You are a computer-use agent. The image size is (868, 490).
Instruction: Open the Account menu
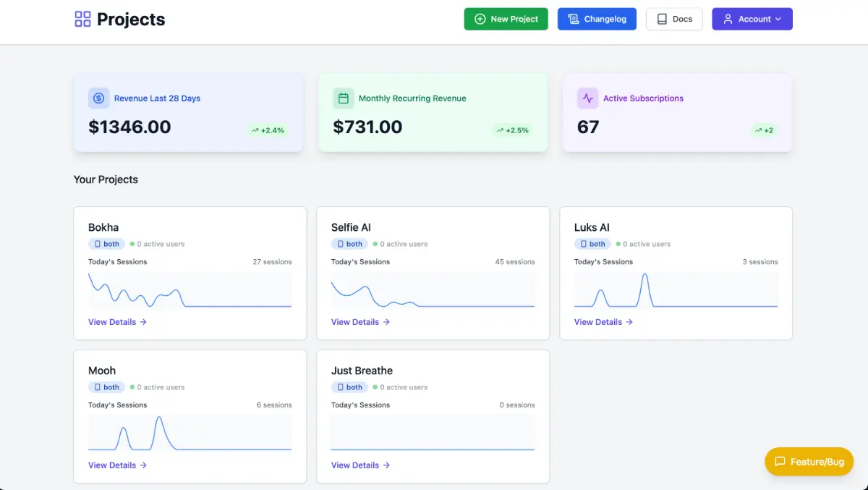click(x=752, y=19)
